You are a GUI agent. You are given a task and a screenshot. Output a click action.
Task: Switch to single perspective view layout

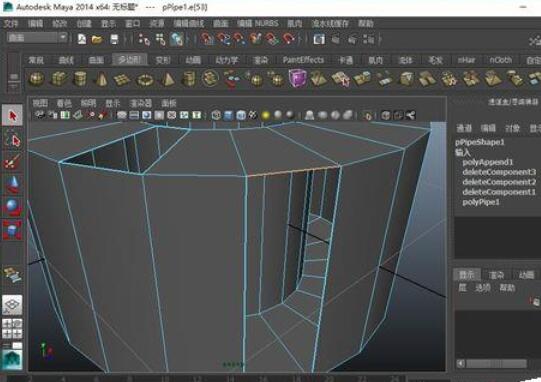click(12, 305)
